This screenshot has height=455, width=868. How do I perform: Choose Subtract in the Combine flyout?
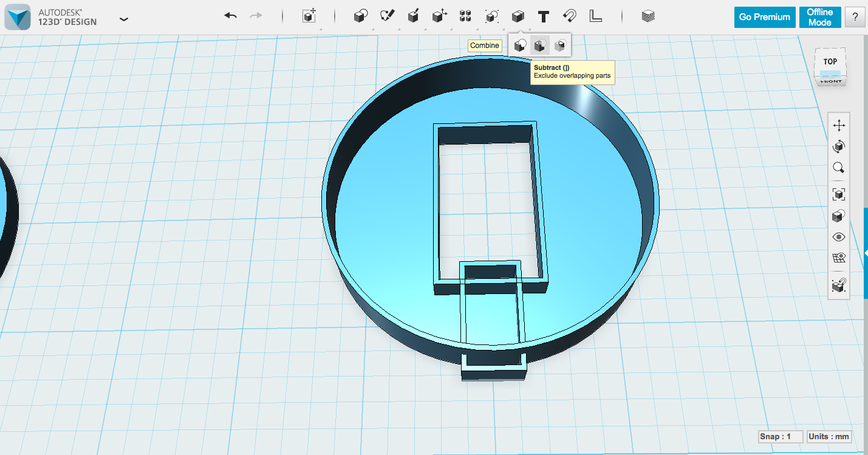539,44
